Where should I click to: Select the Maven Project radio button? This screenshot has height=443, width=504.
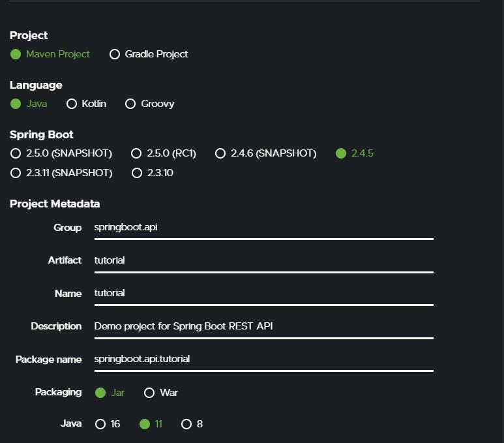(x=16, y=54)
